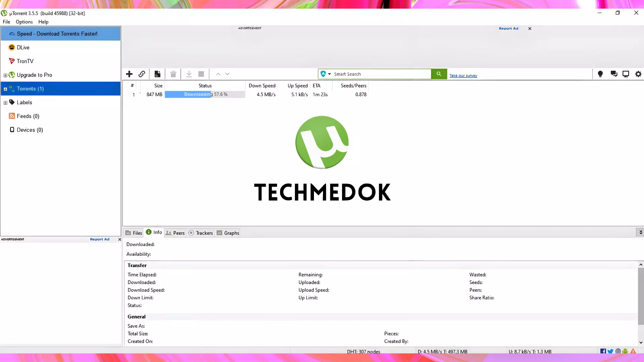Sort by the ETA column header
Image resolution: width=644 pixels, height=362 pixels.
[x=321, y=86]
